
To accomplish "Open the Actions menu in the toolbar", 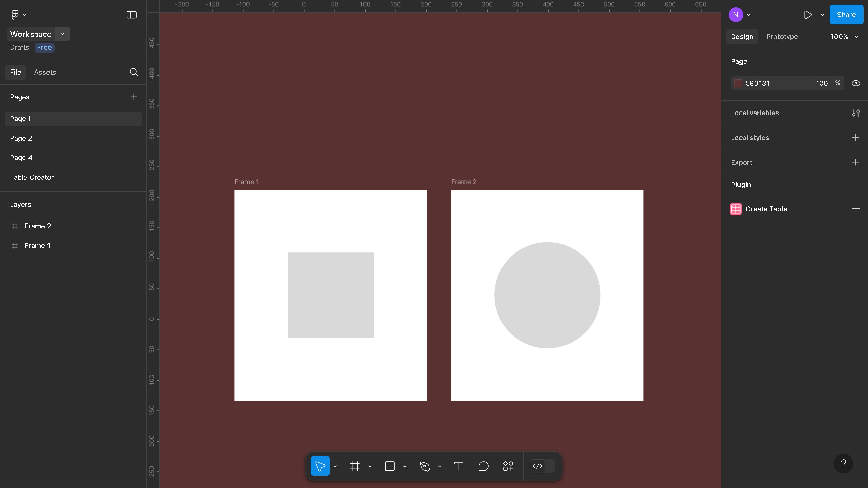I will pos(507,466).
